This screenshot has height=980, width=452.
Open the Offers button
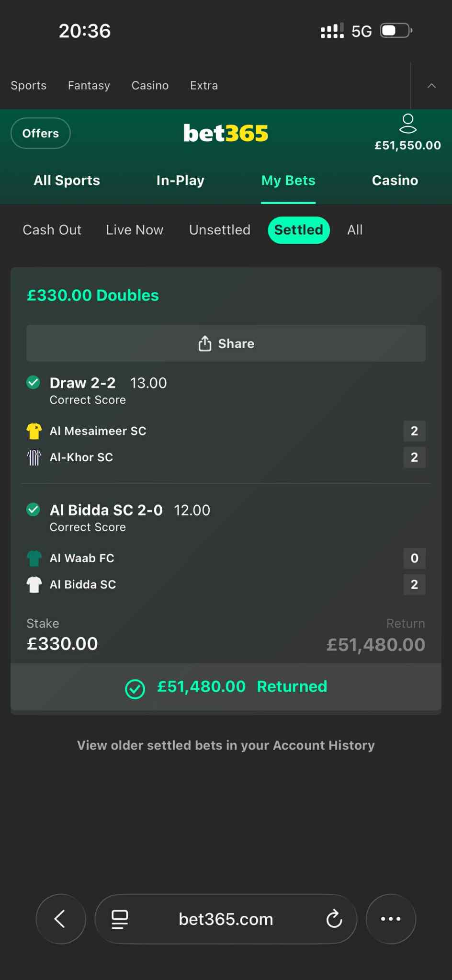pyautogui.click(x=41, y=133)
